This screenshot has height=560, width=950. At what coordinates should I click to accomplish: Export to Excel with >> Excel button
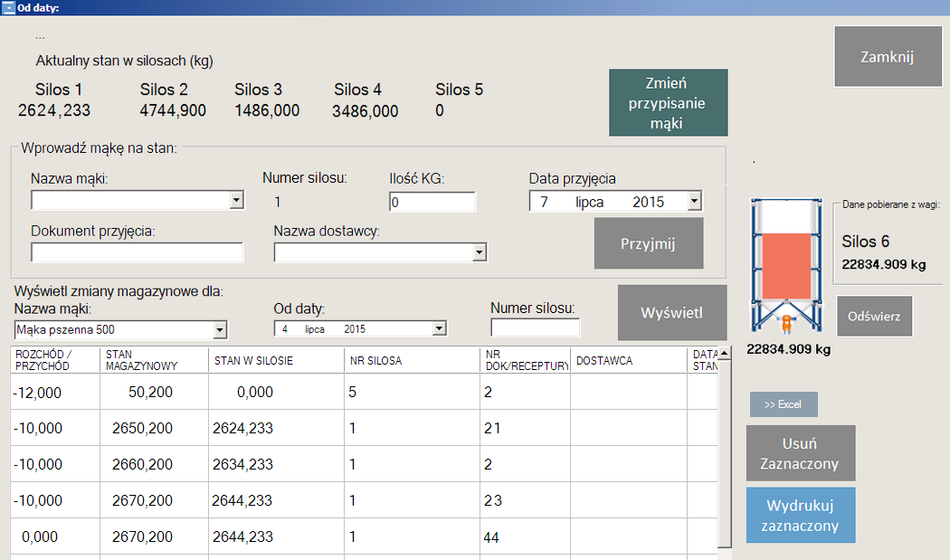tap(783, 404)
